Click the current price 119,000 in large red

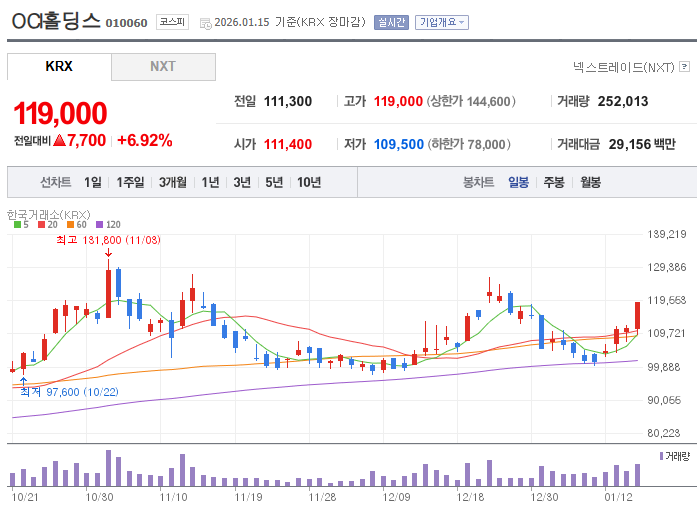pos(60,113)
